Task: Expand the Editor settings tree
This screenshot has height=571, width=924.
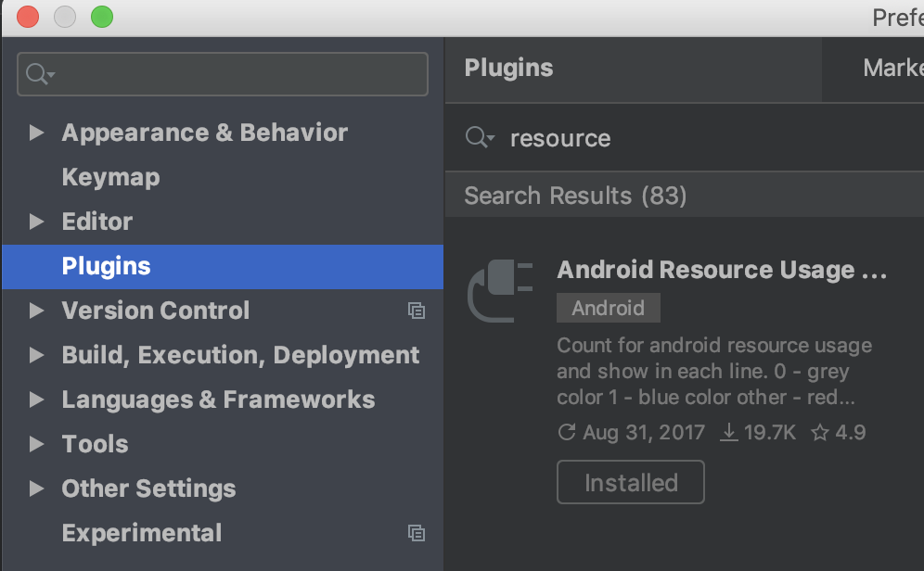Action: point(37,222)
